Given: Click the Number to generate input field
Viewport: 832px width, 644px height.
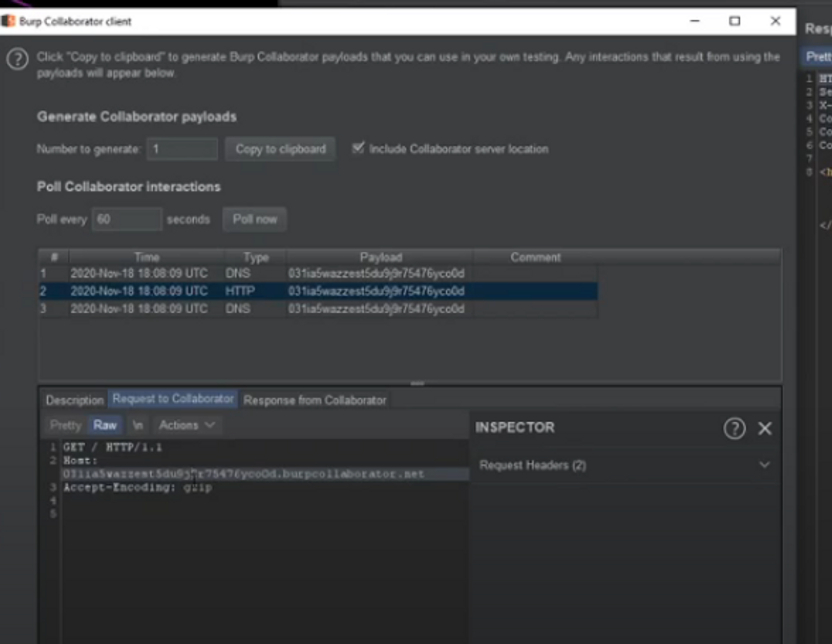Looking at the screenshot, I should (182, 149).
